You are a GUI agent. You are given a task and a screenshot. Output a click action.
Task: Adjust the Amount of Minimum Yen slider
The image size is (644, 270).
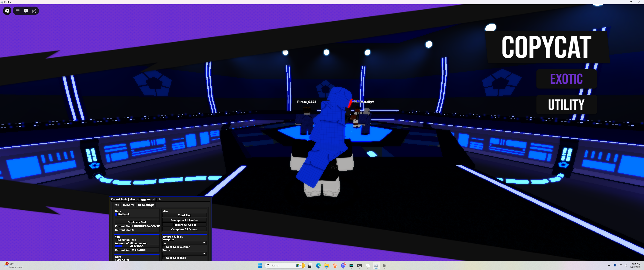pos(137,246)
